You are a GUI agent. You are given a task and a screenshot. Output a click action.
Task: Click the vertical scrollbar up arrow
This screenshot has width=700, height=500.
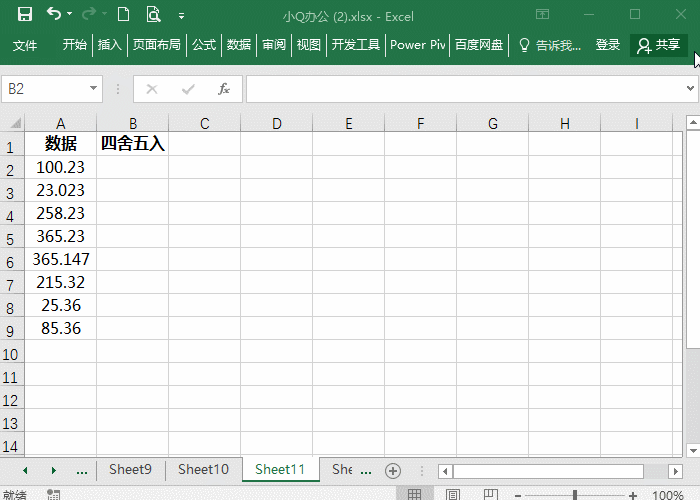(x=693, y=122)
